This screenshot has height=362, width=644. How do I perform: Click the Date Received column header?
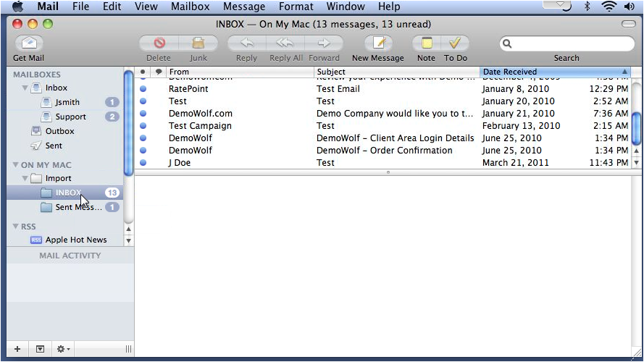[x=554, y=72]
